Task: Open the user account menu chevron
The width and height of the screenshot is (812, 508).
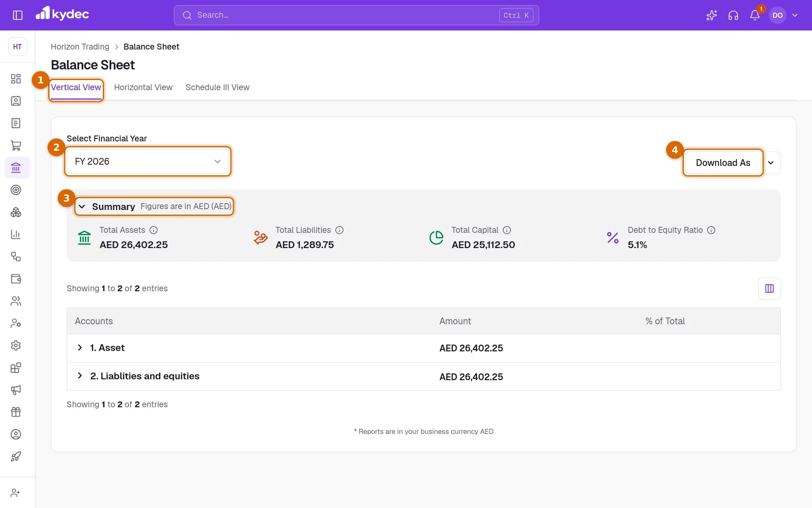Action: click(795, 15)
